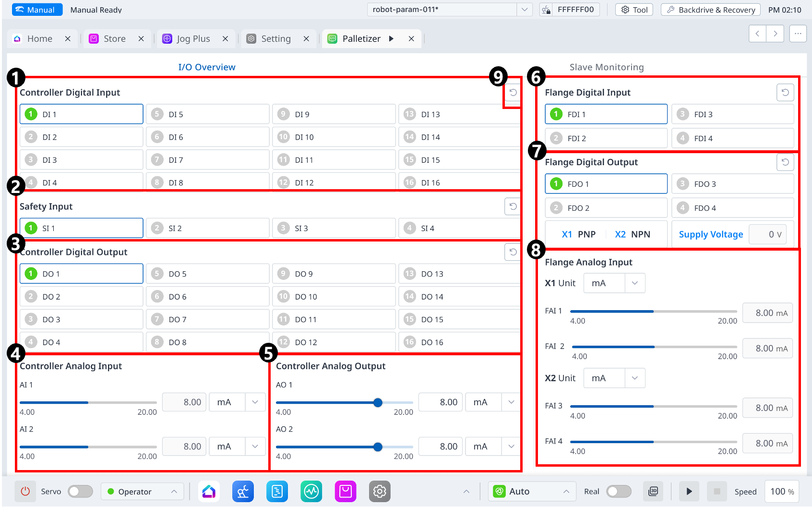Screen dimensions: 812x507
Task: Toggle digital output DO 1
Action: (82, 274)
